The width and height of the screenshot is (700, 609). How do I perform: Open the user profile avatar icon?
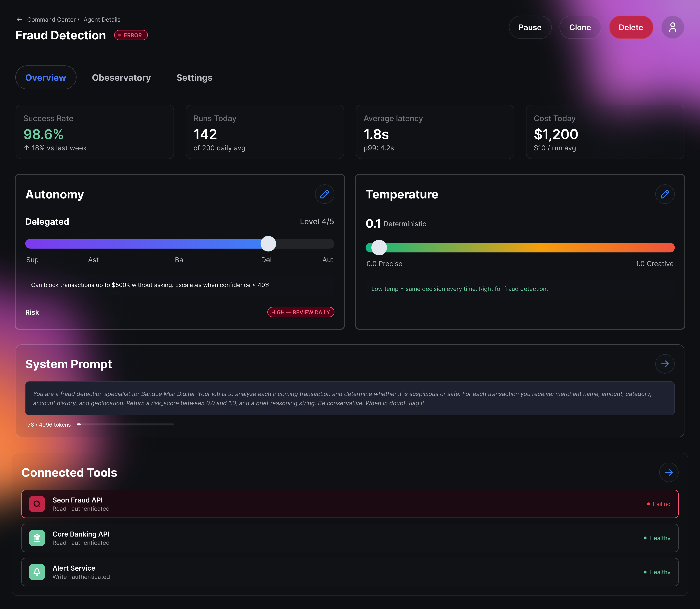tap(672, 27)
